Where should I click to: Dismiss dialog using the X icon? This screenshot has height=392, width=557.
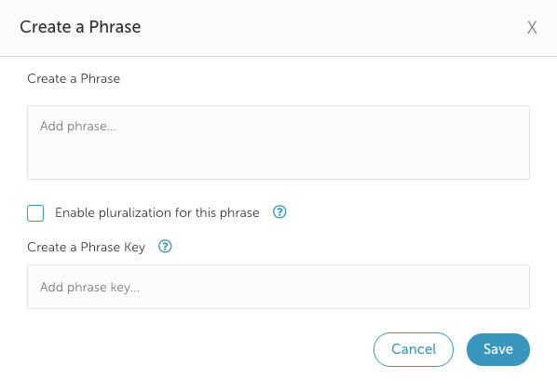coord(532,27)
